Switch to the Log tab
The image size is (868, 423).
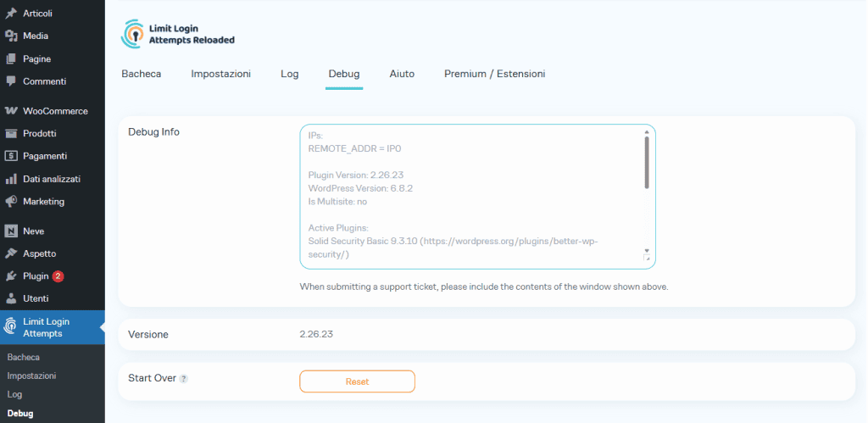[289, 74]
